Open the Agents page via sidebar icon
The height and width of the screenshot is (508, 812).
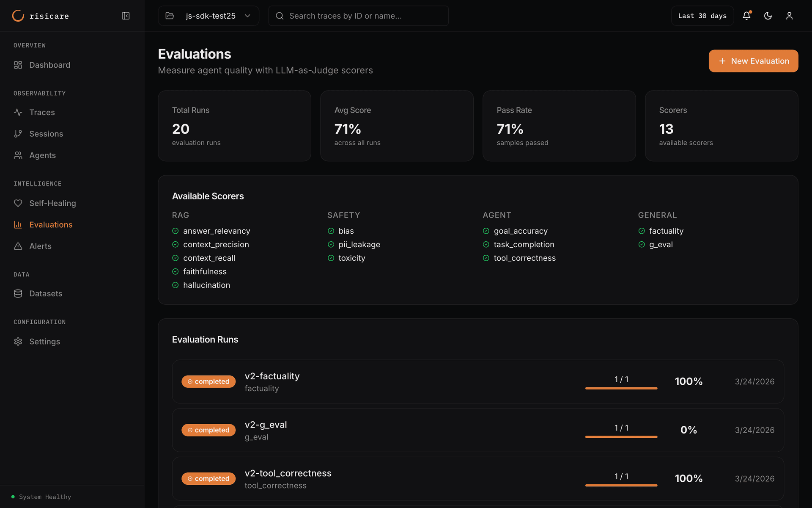[18, 155]
